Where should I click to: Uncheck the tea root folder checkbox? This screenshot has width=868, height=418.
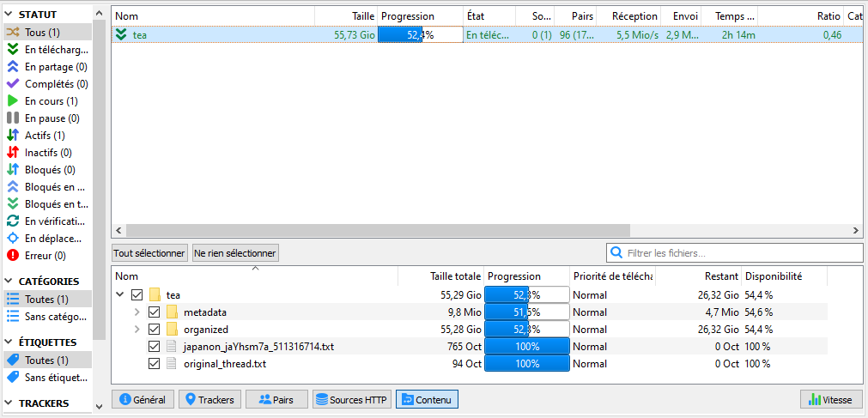(x=137, y=294)
